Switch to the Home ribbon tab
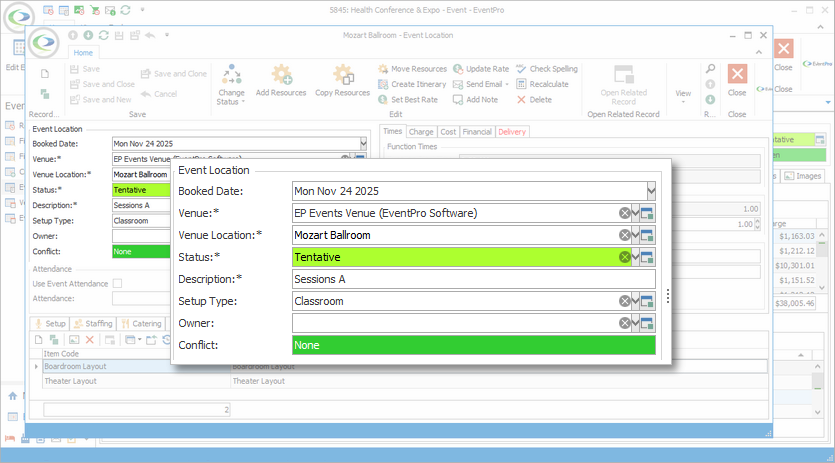The image size is (835, 463). (83, 53)
